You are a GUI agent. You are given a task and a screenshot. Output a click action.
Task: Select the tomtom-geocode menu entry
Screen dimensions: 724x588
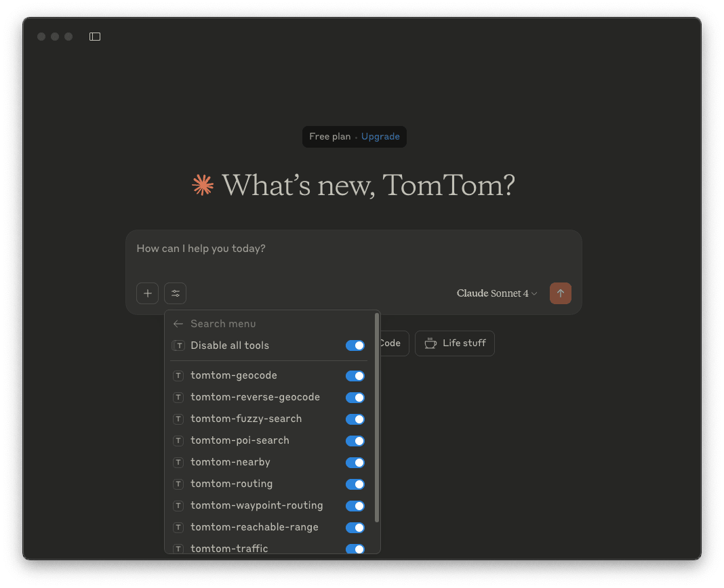tap(268, 376)
